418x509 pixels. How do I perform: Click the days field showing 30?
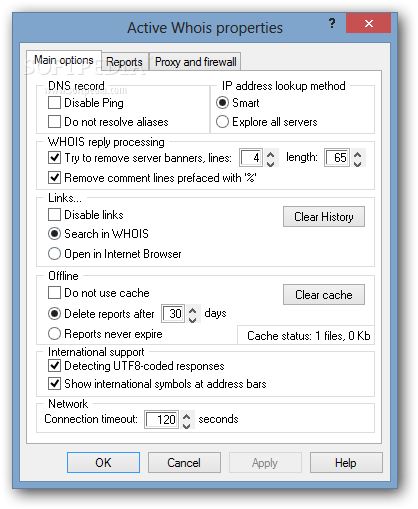coord(173,314)
